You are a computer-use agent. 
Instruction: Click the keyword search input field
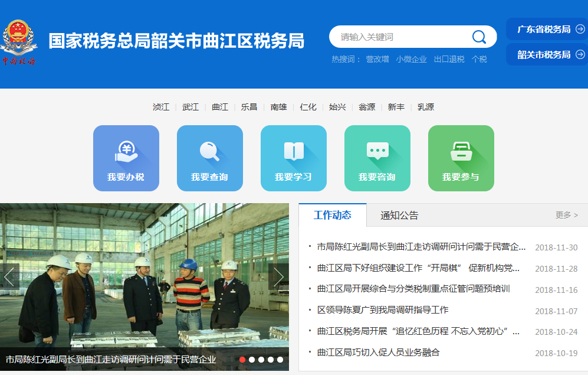(x=401, y=37)
